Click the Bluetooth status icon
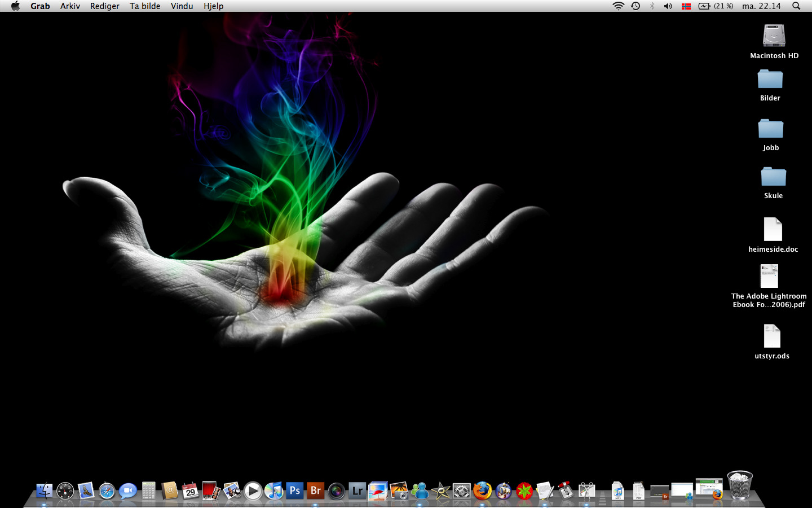 pos(652,6)
